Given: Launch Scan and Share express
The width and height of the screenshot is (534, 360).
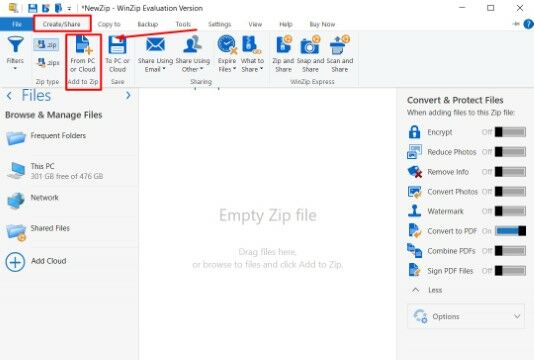Looking at the screenshot, I should (340, 54).
